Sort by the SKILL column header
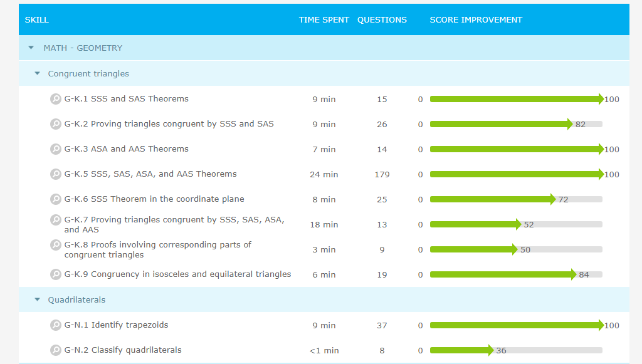The height and width of the screenshot is (364, 642). coord(37,20)
